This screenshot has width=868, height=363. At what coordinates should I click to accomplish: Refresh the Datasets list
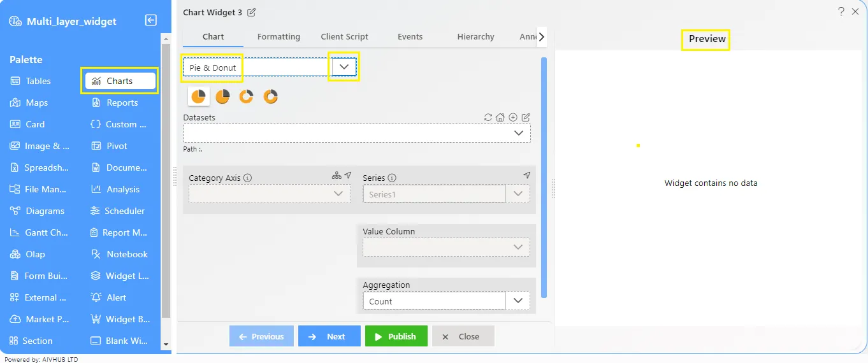(x=488, y=117)
